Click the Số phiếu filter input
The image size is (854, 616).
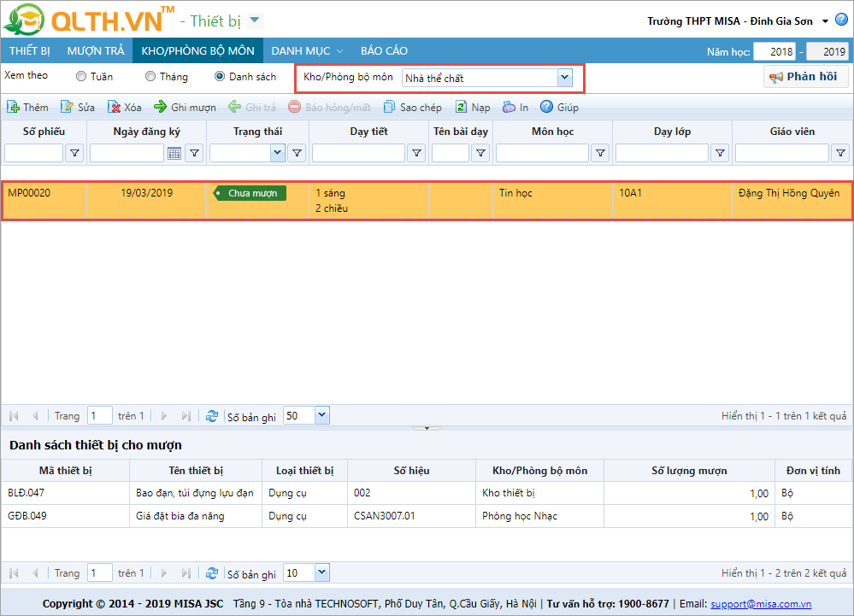point(34,153)
